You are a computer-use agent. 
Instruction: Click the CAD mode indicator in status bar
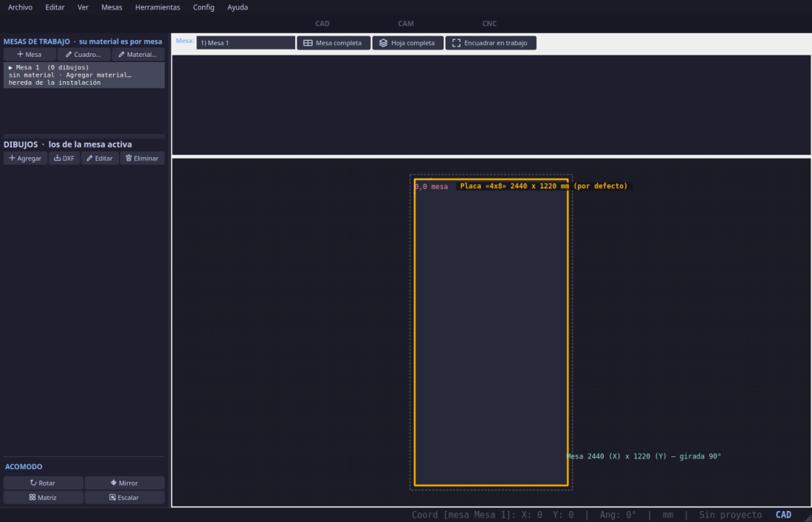coord(783,515)
